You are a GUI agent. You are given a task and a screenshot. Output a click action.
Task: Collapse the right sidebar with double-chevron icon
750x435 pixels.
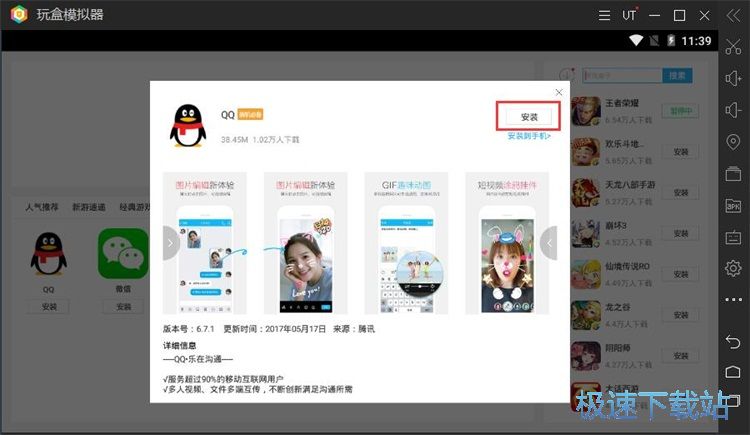[x=733, y=15]
